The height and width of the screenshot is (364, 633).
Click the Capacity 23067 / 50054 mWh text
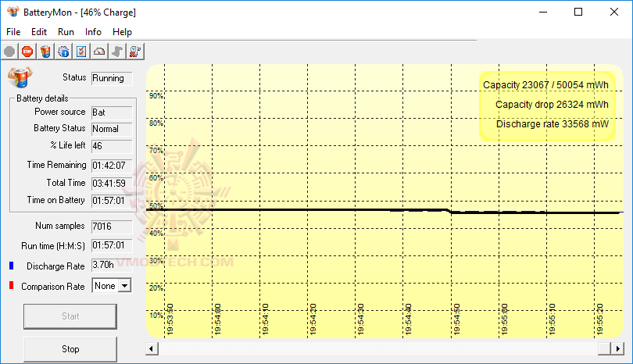545,85
